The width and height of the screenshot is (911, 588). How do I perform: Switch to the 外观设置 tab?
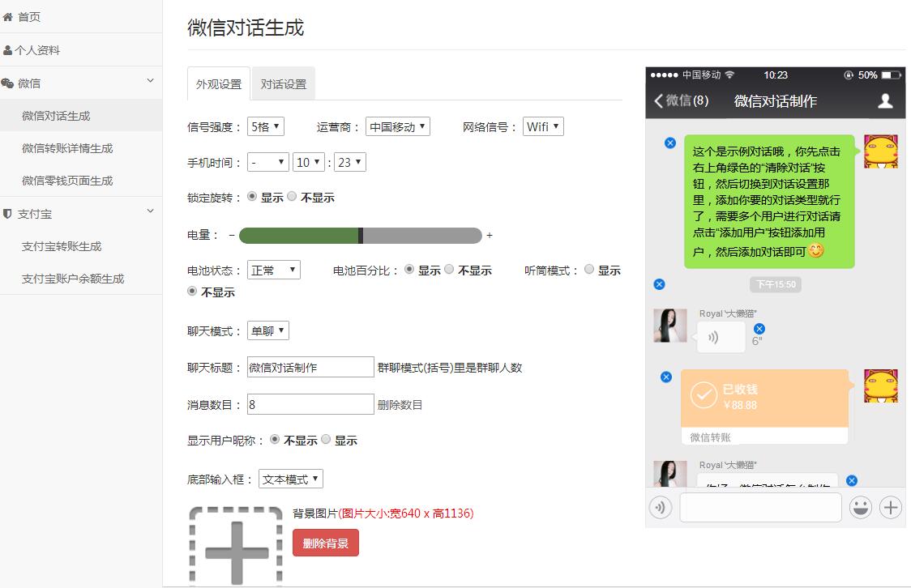point(219,84)
